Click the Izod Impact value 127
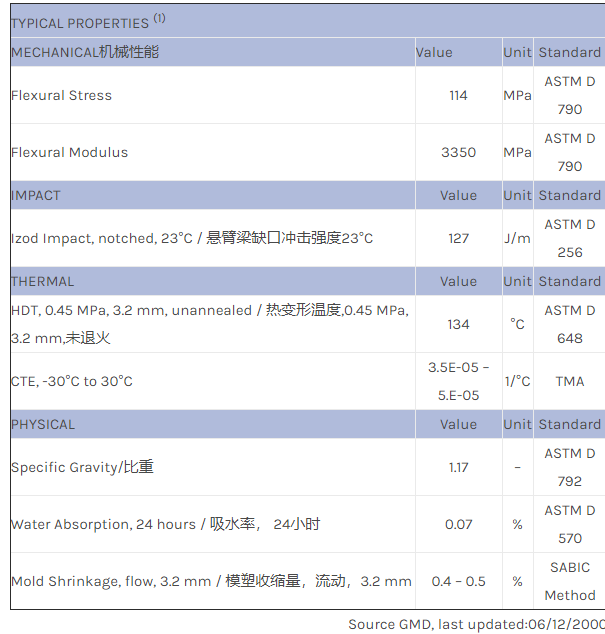 (458, 239)
